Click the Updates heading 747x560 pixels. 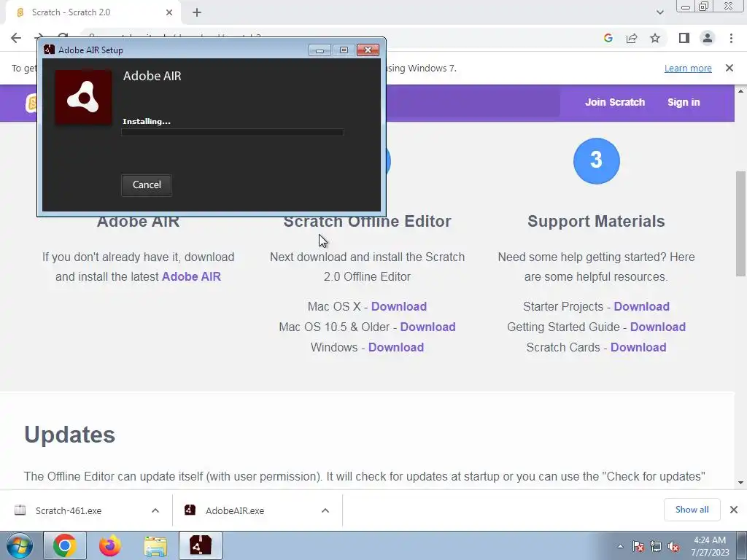pyautogui.click(x=69, y=435)
